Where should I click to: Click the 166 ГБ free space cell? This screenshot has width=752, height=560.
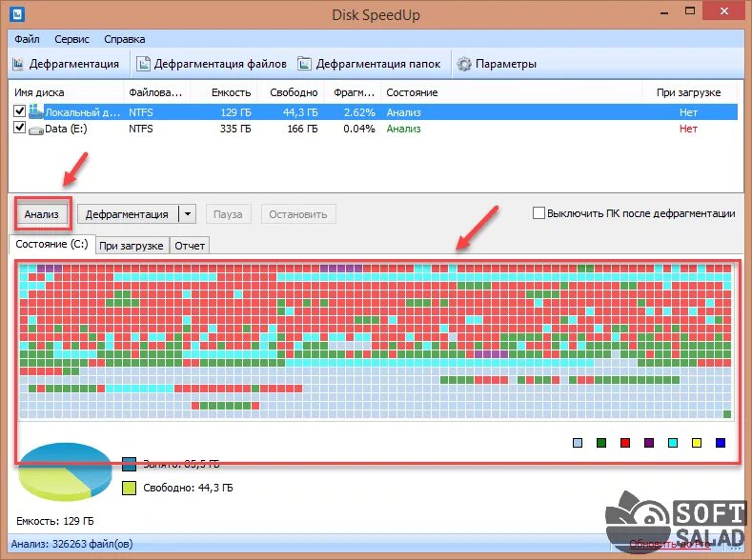tap(302, 129)
